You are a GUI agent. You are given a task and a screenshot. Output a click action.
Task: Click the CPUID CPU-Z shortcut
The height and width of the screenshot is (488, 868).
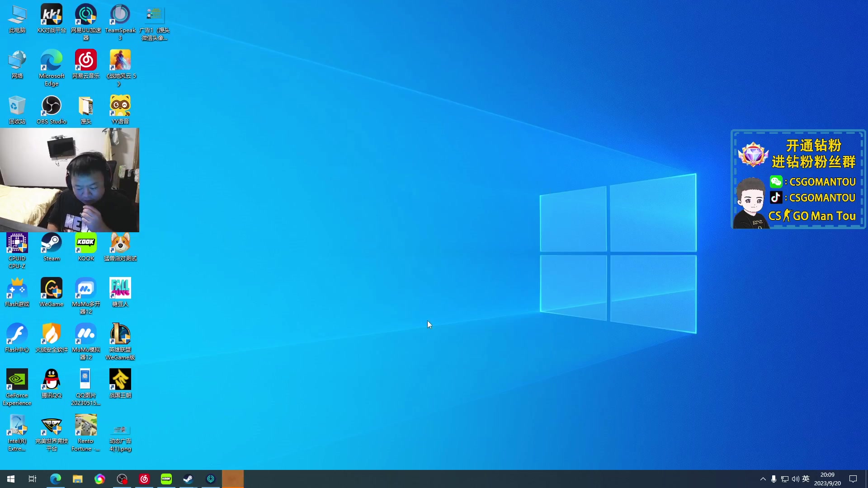coord(17,244)
